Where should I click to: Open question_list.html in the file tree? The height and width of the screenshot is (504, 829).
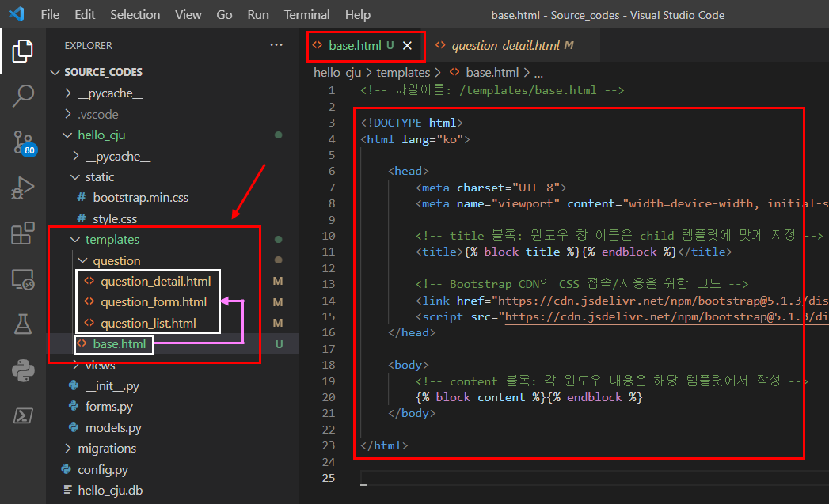coord(148,323)
